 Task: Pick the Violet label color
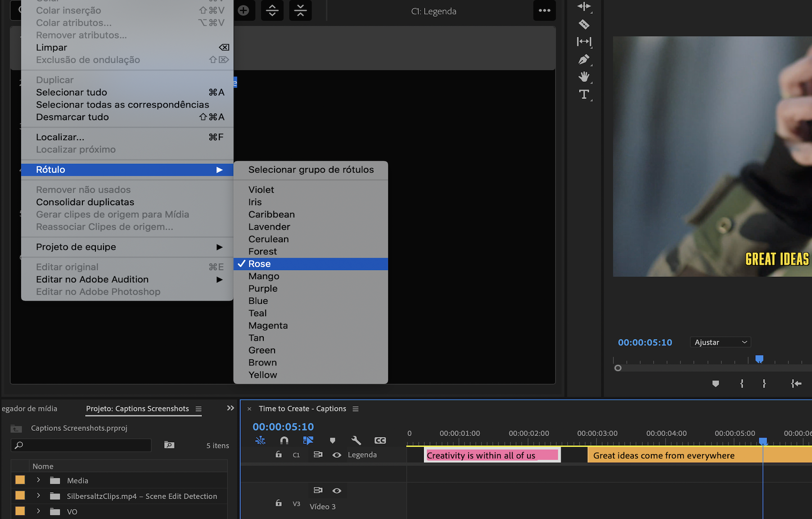tap(311, 190)
